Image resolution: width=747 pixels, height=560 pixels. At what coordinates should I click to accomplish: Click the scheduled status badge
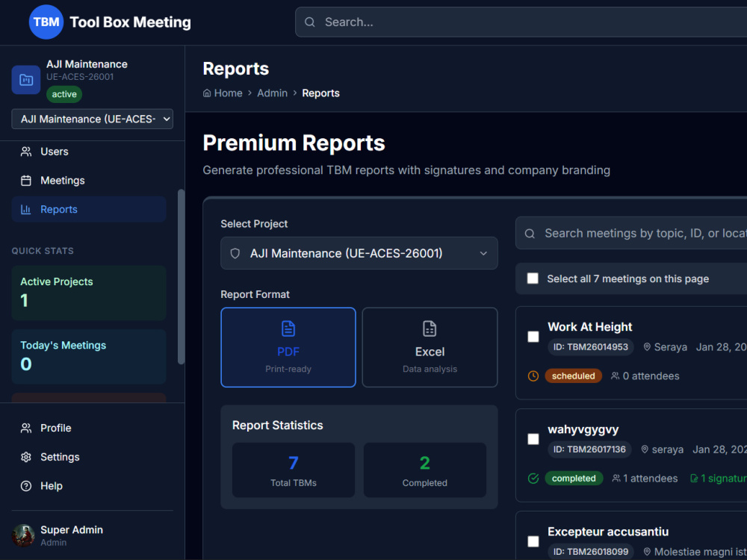point(573,376)
